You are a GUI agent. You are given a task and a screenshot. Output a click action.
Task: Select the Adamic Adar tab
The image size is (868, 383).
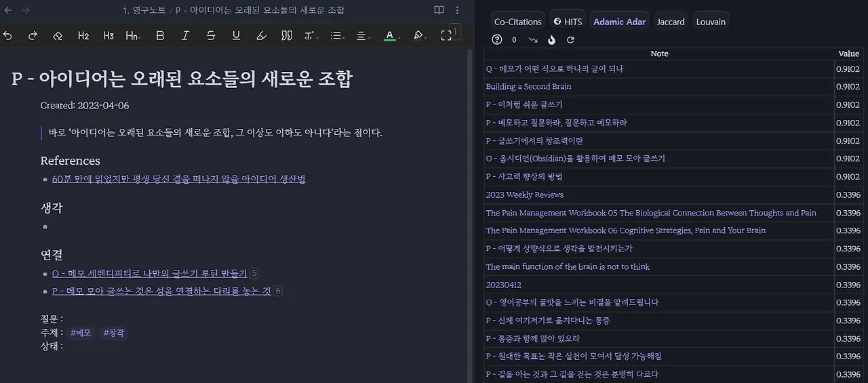tap(619, 22)
